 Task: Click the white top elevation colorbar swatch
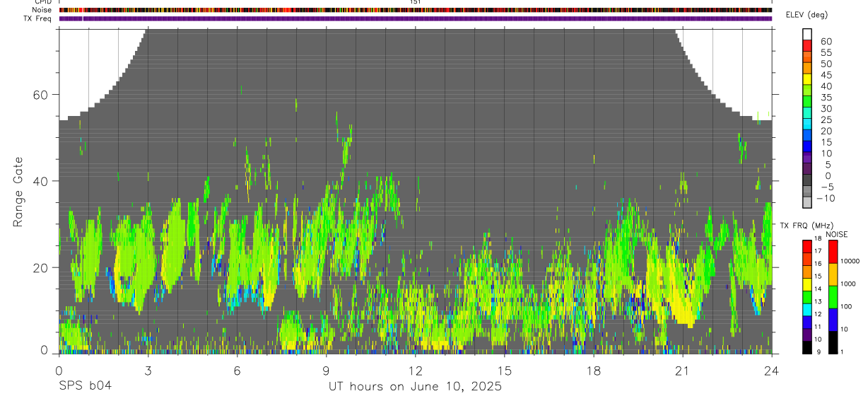(807, 35)
